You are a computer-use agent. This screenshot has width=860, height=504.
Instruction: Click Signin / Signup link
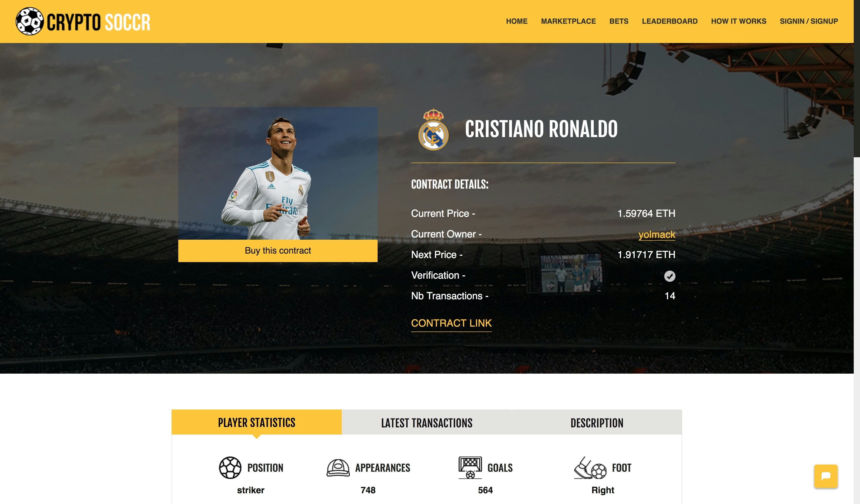808,21
